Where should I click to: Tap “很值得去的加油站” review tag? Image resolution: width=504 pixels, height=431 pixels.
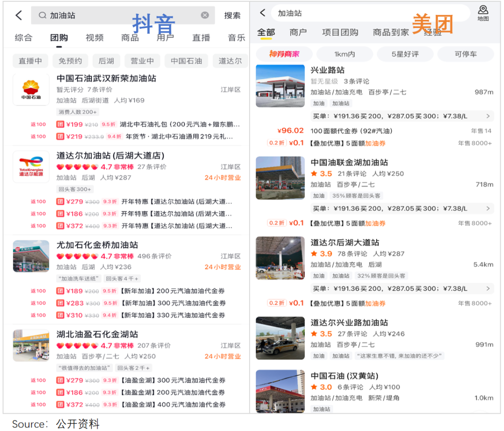pos(84,368)
